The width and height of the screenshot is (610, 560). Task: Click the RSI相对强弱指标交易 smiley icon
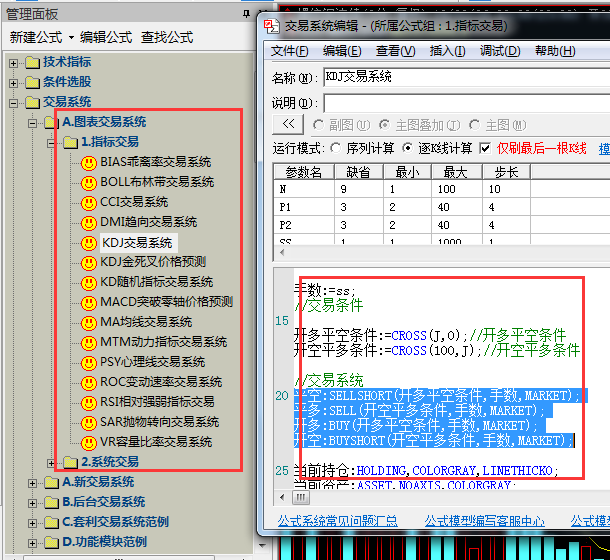(89, 402)
